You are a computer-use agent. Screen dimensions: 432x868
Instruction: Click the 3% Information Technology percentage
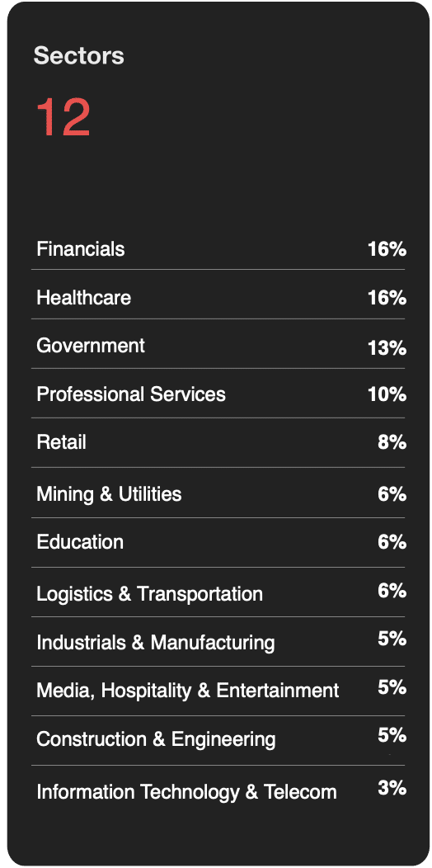point(392,788)
